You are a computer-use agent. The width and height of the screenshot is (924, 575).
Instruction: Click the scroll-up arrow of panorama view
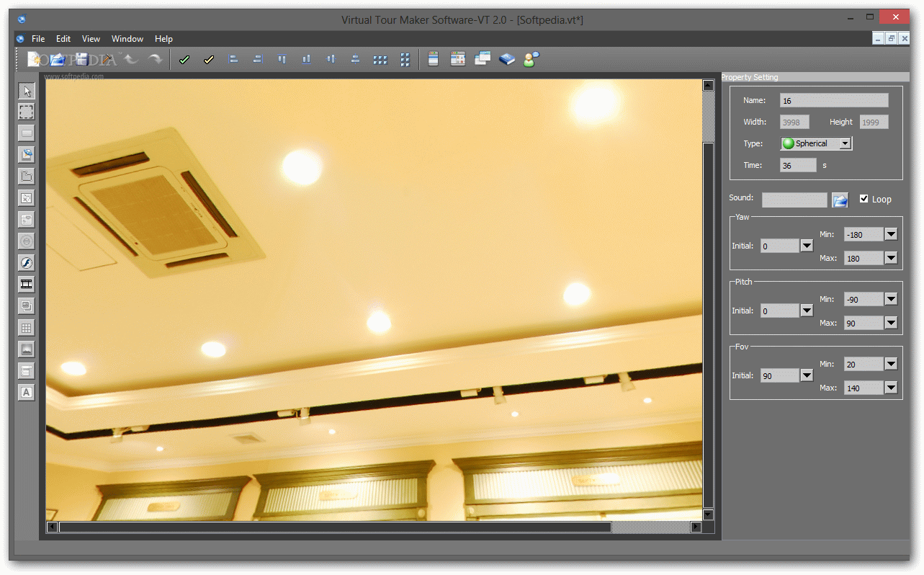pos(708,85)
